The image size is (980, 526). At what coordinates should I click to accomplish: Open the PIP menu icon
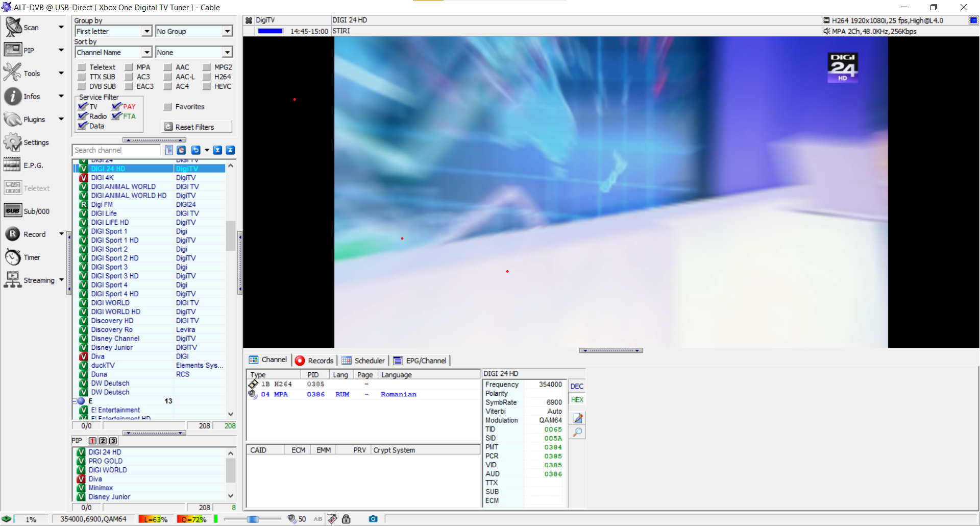pos(13,50)
